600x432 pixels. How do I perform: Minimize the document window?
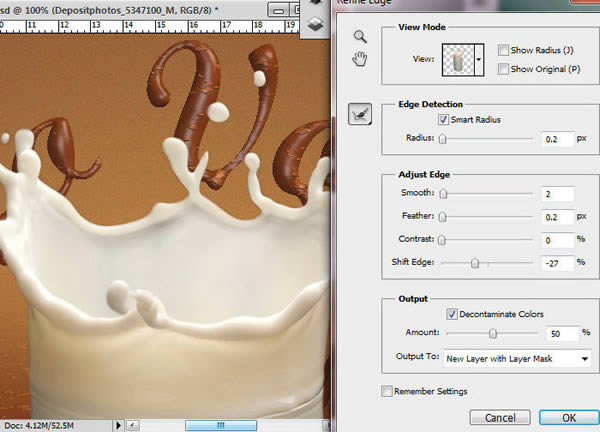coord(278,10)
